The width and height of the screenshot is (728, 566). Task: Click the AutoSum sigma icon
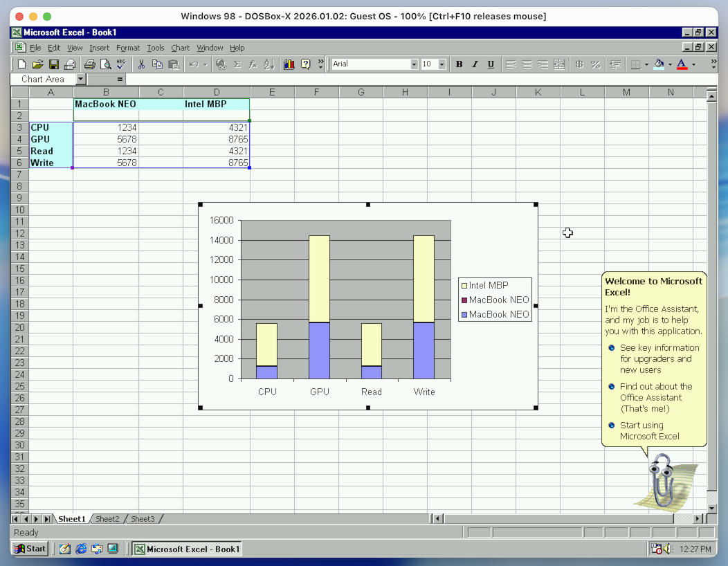(x=237, y=64)
